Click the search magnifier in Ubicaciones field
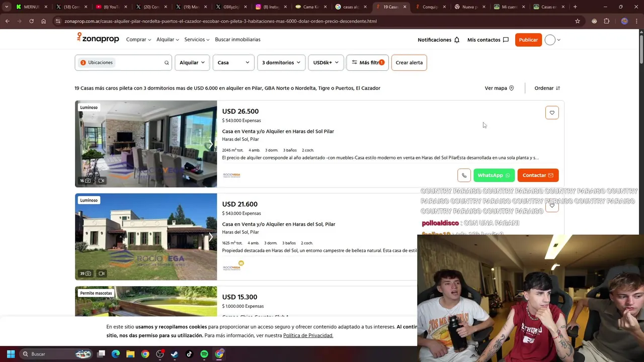The image size is (644, 362). 167,63
